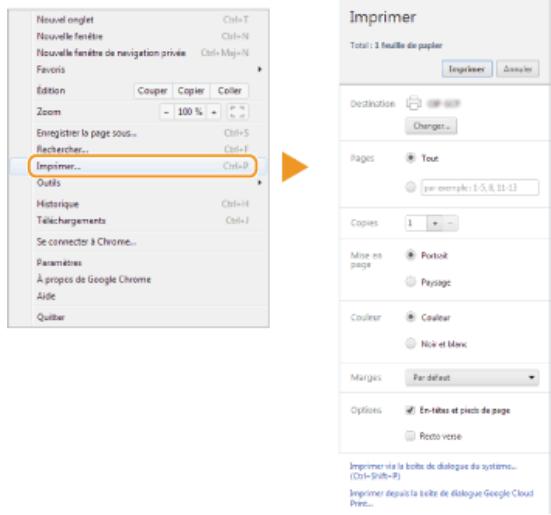Click the destination printer icon
Viewport: 551px width, 515px height.
414,103
